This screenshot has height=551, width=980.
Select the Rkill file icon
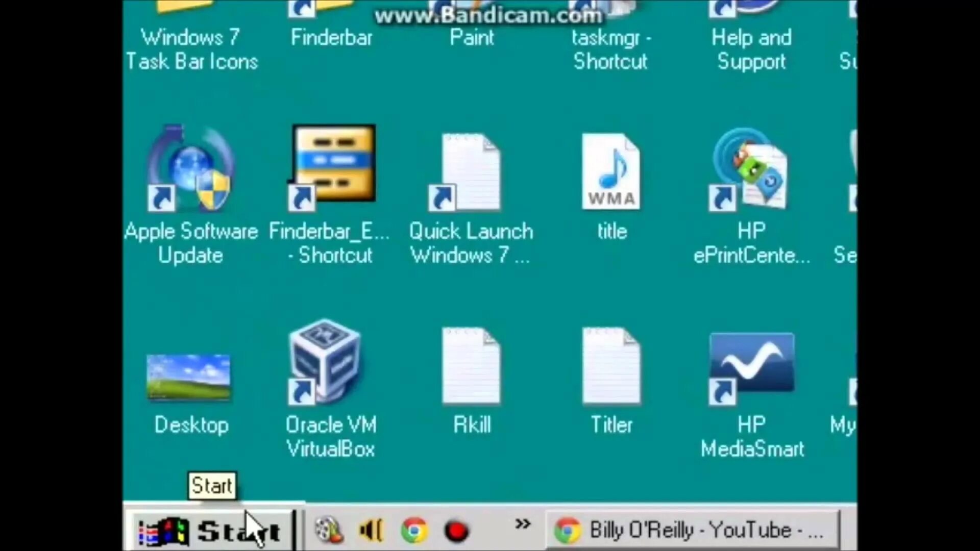coord(471,366)
